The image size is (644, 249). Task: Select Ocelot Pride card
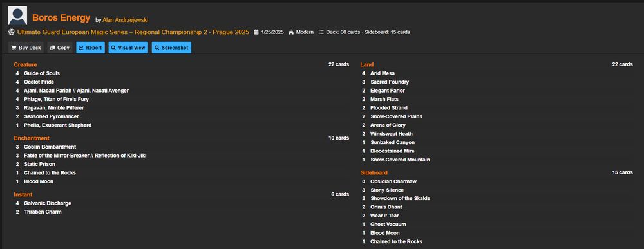(39, 82)
